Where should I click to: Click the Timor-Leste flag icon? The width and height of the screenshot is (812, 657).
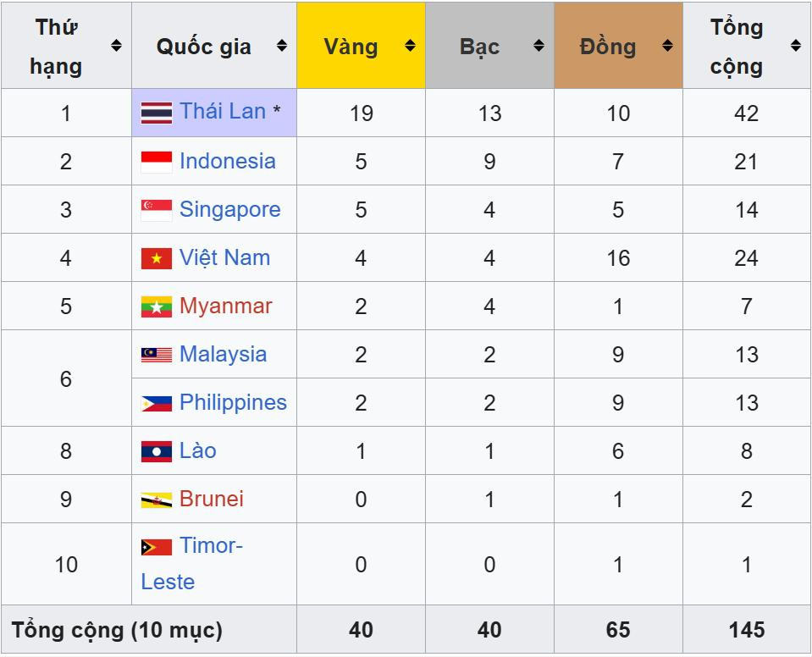(x=157, y=547)
